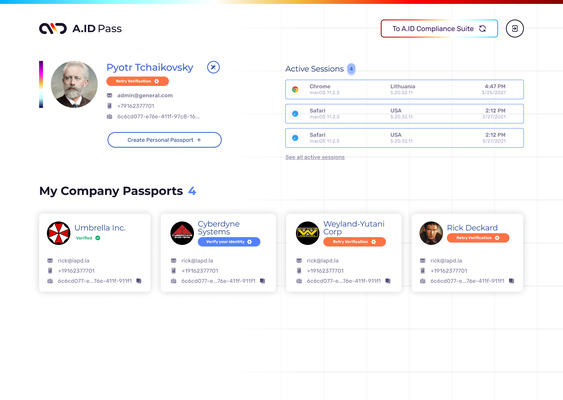Click the green Verified check icon
The image size is (563, 400).
98,238
